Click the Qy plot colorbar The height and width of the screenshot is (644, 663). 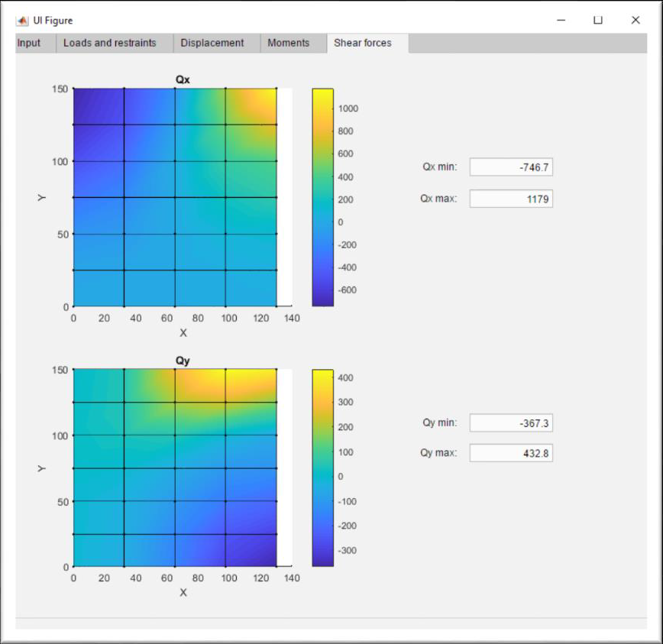click(324, 466)
